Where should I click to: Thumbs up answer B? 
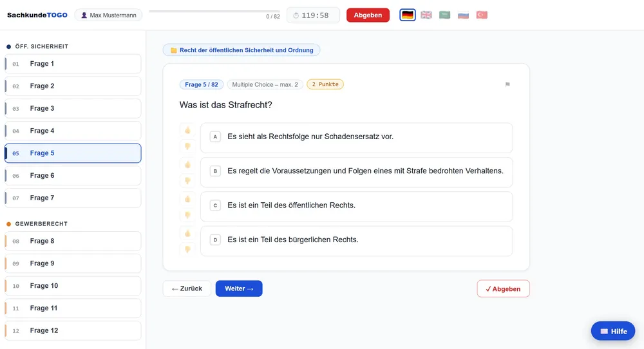coord(187,165)
